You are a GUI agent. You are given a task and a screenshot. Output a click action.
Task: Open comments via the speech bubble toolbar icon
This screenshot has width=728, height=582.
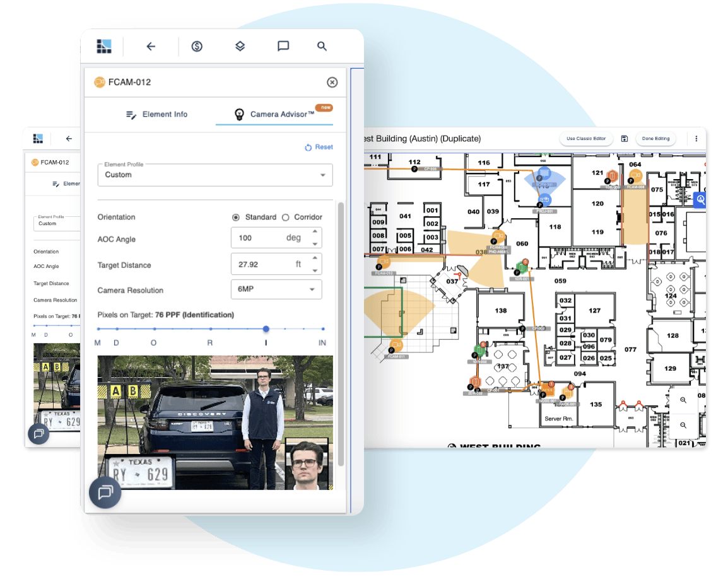click(283, 46)
